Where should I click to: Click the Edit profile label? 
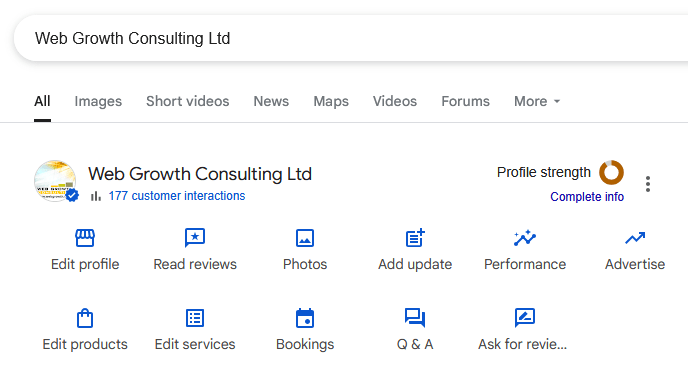[x=85, y=264]
